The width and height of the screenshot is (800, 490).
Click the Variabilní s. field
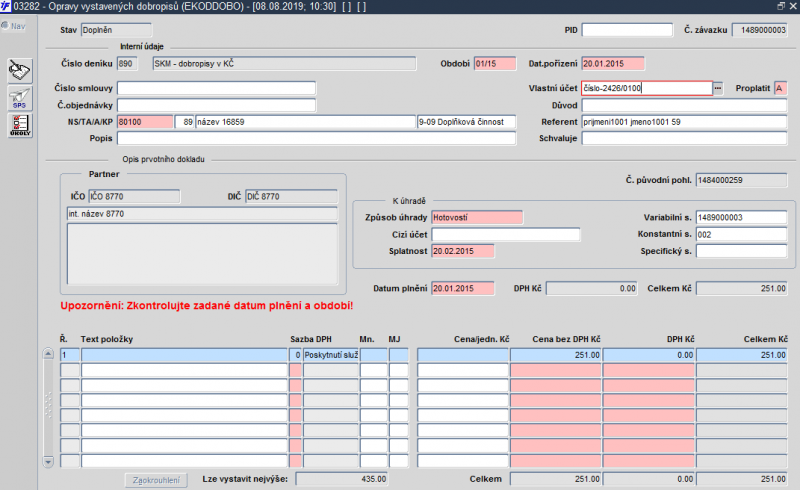pyautogui.click(x=741, y=217)
